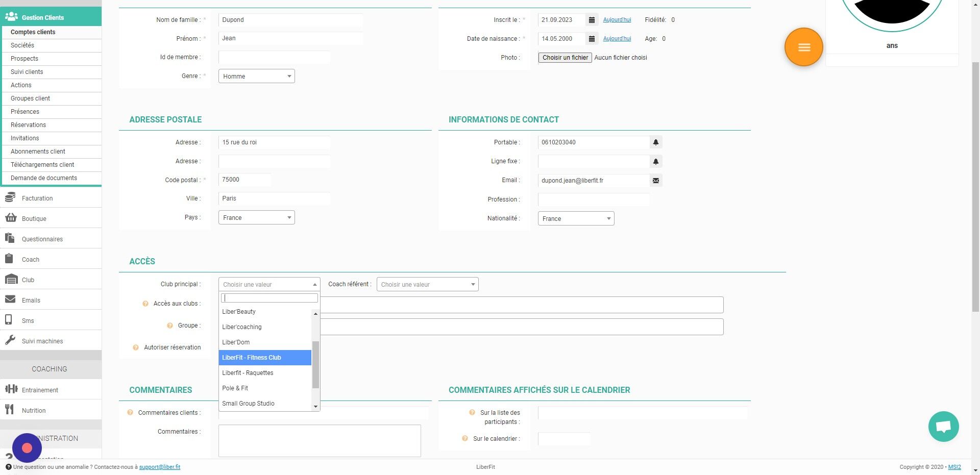Click the red record button circle
Image resolution: width=980 pixels, height=475 pixels.
point(27,448)
